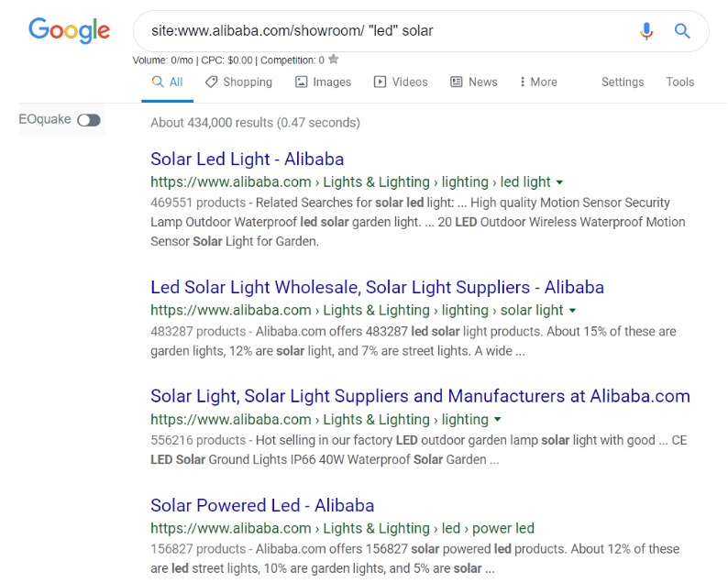Select the All results tab

click(167, 82)
